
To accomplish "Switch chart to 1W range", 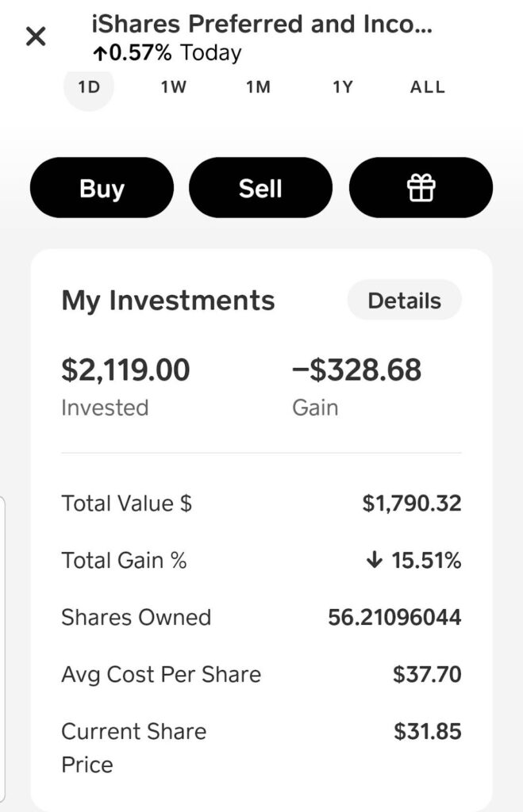I will point(173,87).
